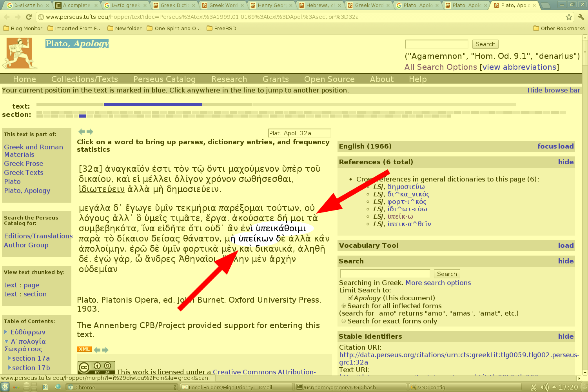Switch to 'Greek Dictic' browser tab

[x=175, y=5]
